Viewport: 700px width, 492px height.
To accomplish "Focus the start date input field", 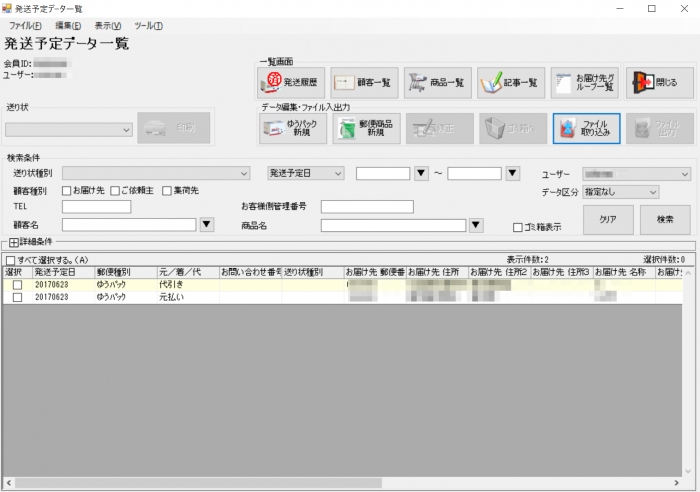I will click(383, 173).
